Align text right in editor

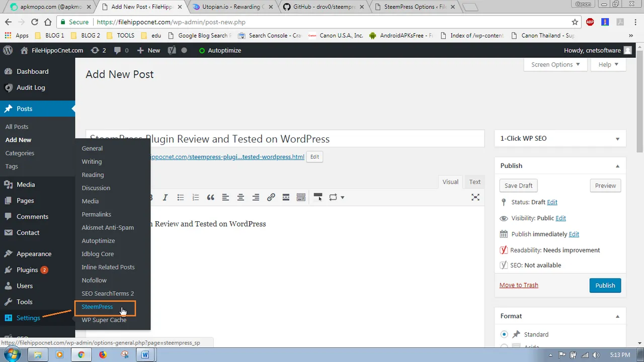point(256,198)
